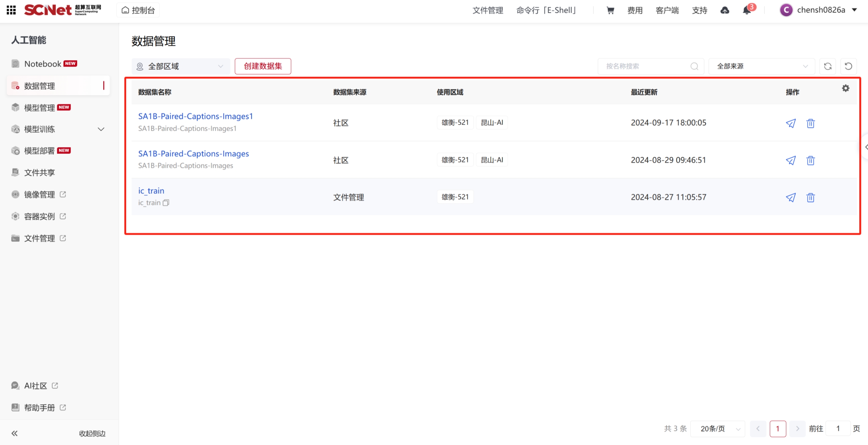Viewport: 868px width, 445px height.
Task: Open the cloud upload icon
Action: (724, 10)
